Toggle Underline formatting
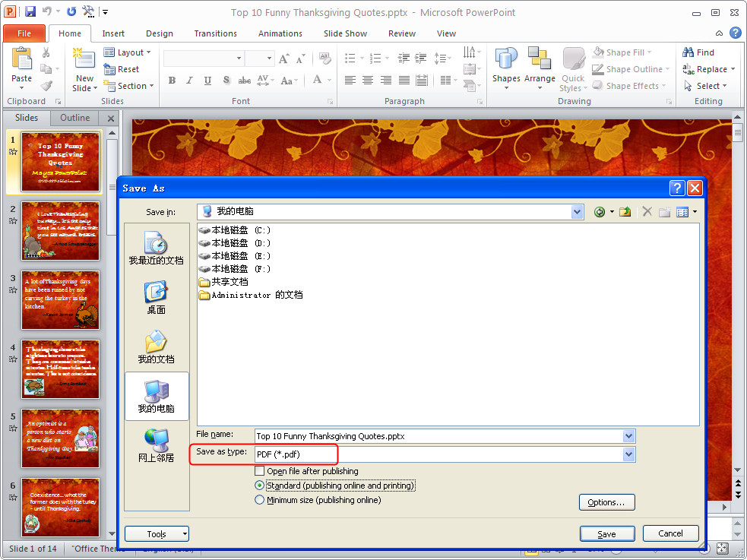Viewport: 747px width, 560px height. (207, 81)
